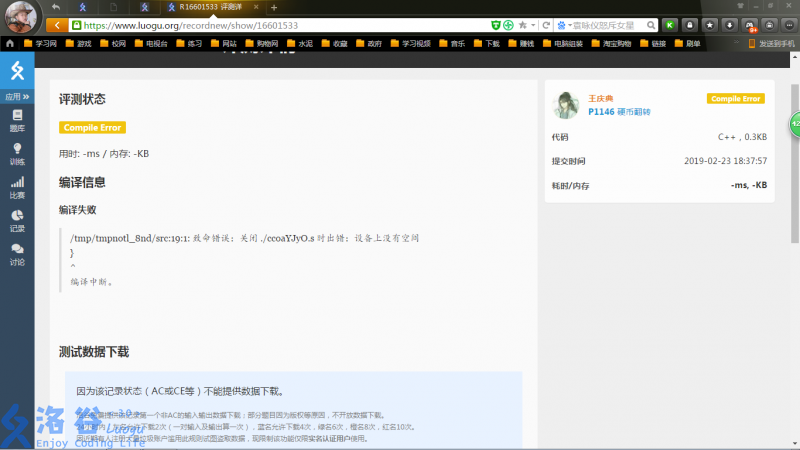Open 题库 problem set in sidebar
800x450 pixels.
tap(17, 121)
